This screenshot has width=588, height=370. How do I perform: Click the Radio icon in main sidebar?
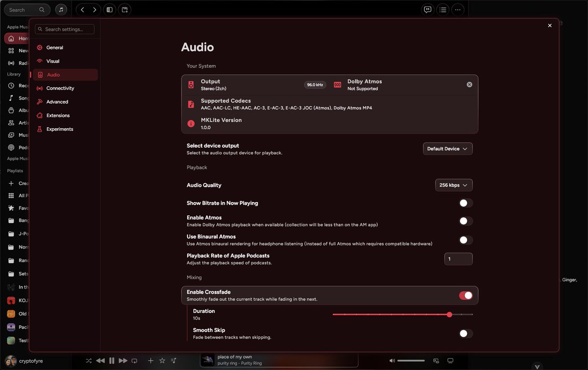tap(11, 63)
